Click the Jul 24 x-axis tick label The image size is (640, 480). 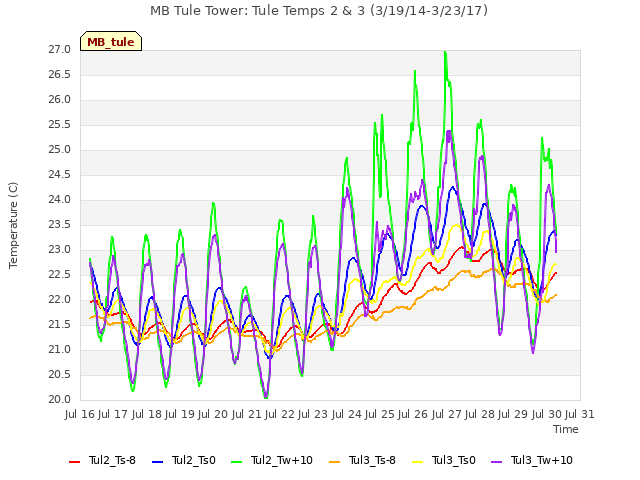click(346, 414)
